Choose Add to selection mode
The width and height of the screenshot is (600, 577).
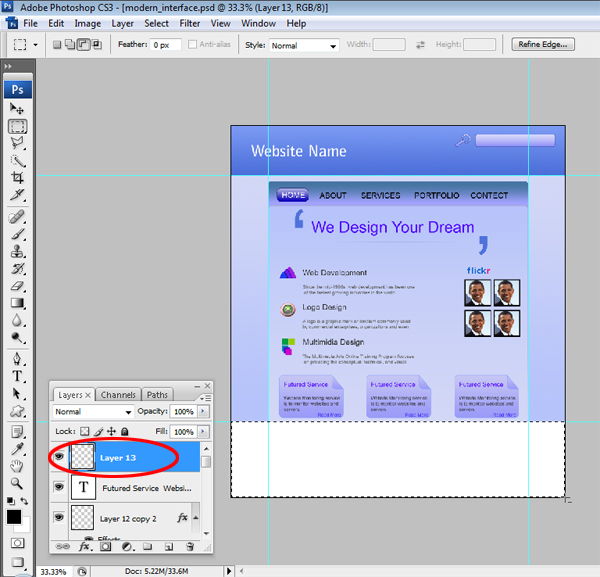[70, 45]
